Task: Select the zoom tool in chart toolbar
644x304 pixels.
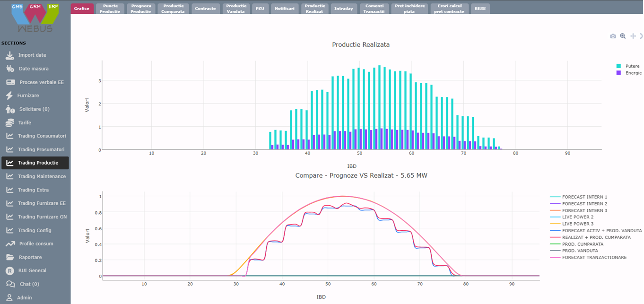Action: click(623, 36)
